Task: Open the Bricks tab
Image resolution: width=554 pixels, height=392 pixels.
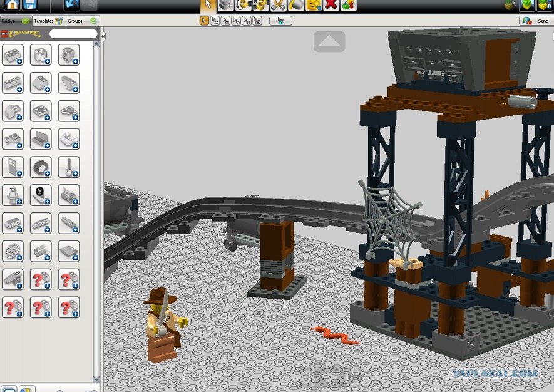Action: 16,21
